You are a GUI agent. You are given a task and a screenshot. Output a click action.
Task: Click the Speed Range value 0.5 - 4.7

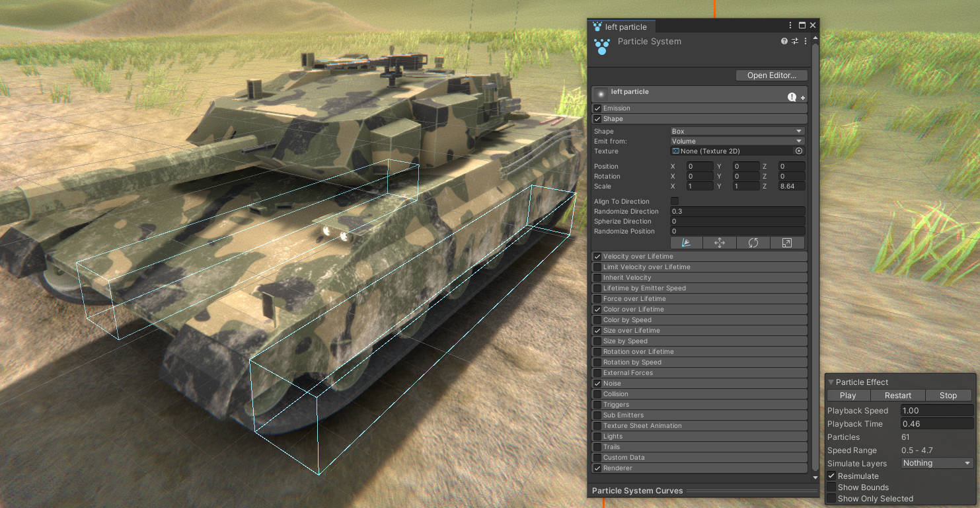point(917,450)
